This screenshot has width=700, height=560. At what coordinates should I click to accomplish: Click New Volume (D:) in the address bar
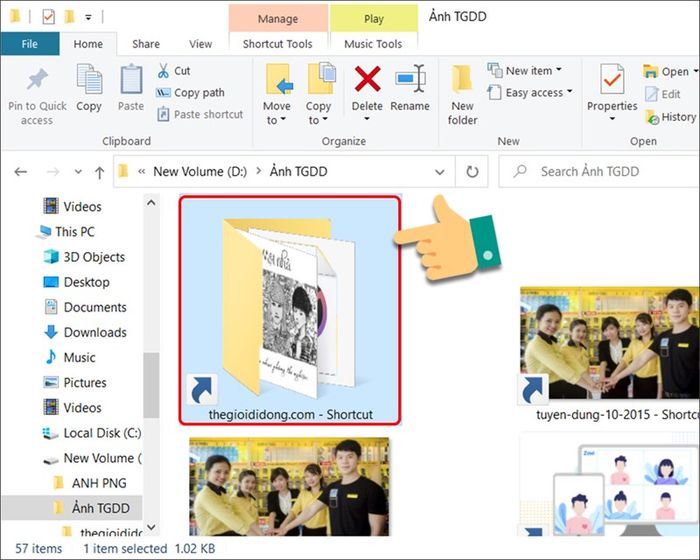[x=200, y=171]
